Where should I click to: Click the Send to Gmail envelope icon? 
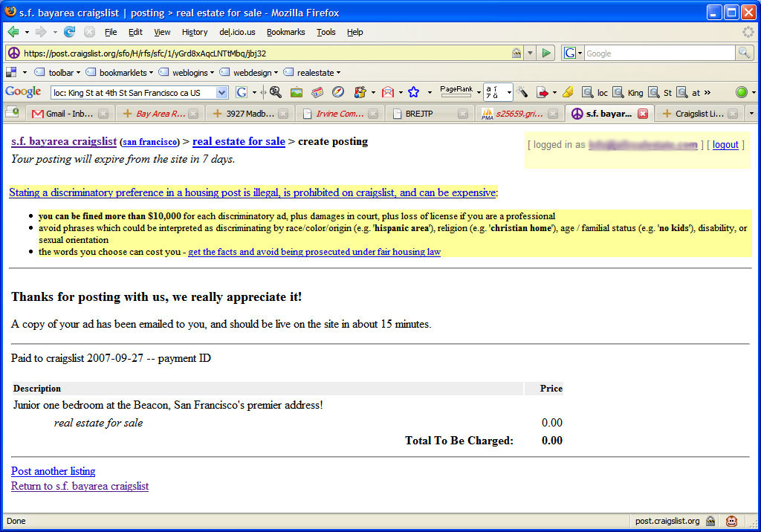(387, 92)
